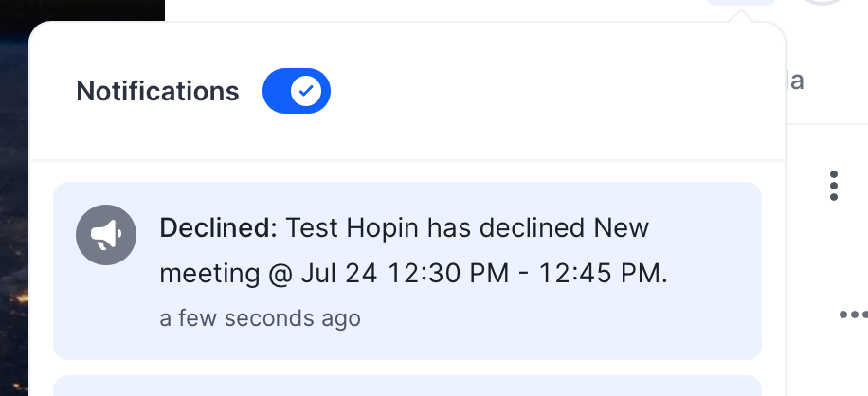
Task: Open the second notification card below
Action: point(407,386)
